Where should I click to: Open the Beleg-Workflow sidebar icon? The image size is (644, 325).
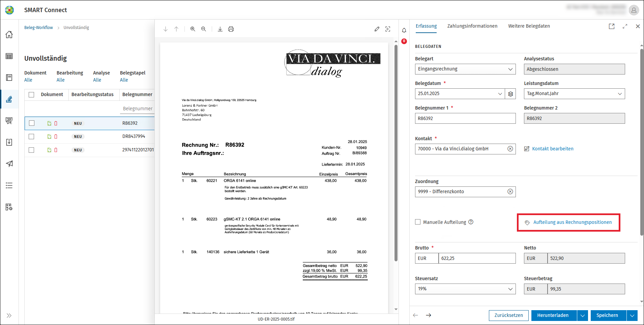pos(9,99)
